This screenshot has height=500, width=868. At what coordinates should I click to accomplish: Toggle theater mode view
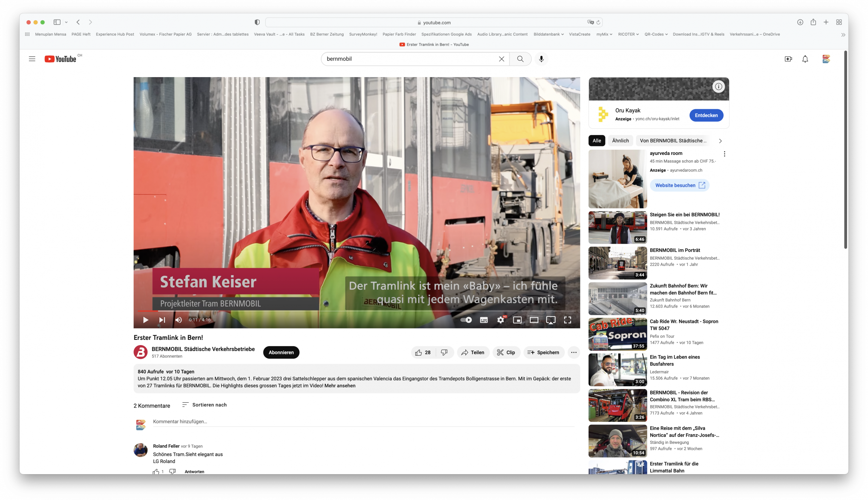tap(534, 320)
